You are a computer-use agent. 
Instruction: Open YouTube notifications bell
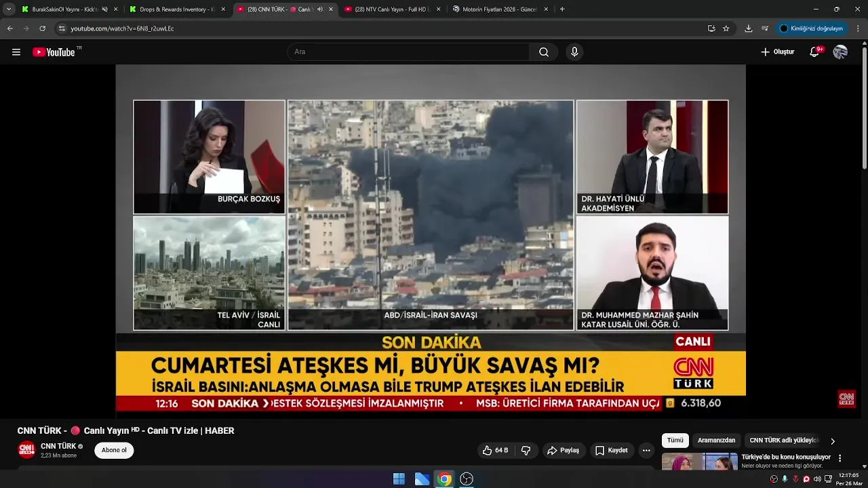(x=815, y=52)
